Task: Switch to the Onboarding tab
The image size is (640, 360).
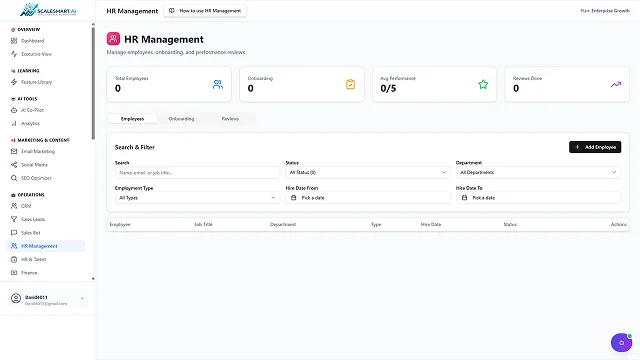Action: tap(181, 119)
